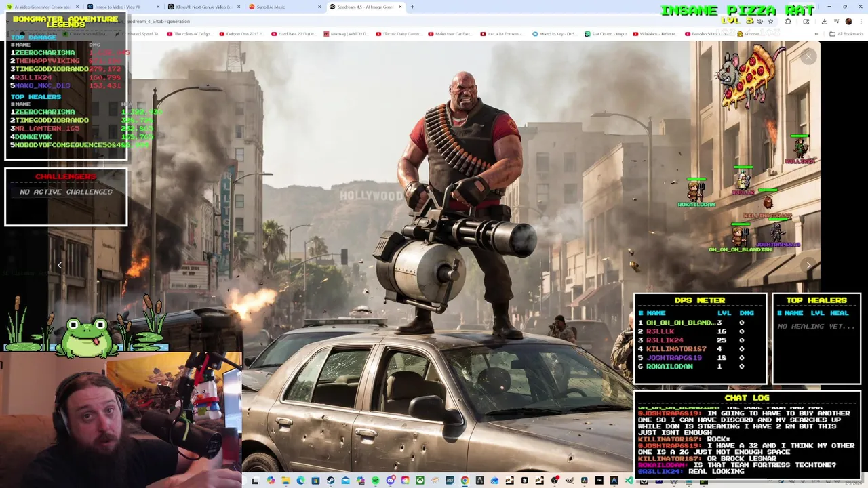The width and height of the screenshot is (868, 488).
Task: Open Make Your Car Fast bookmark
Action: click(452, 34)
